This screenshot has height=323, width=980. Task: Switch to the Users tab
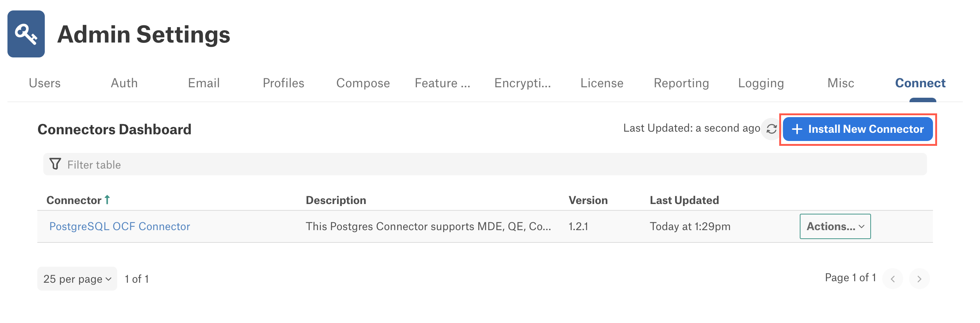44,83
